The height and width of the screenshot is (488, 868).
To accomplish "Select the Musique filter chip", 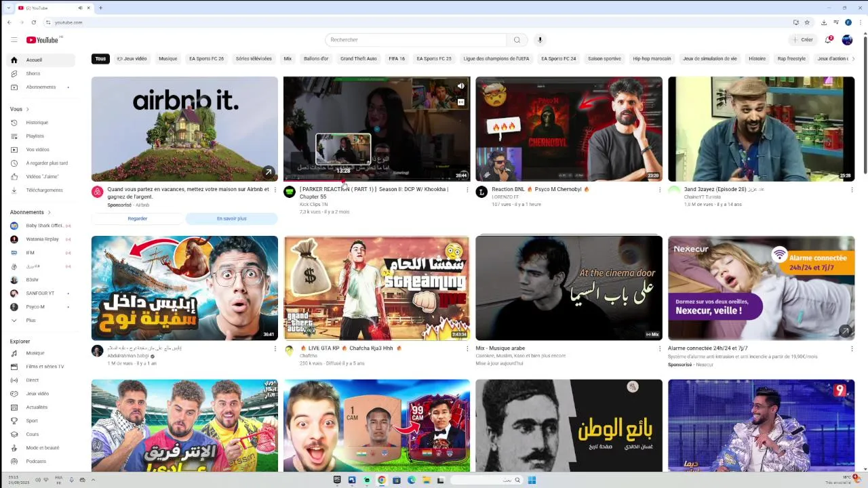I will point(167,59).
